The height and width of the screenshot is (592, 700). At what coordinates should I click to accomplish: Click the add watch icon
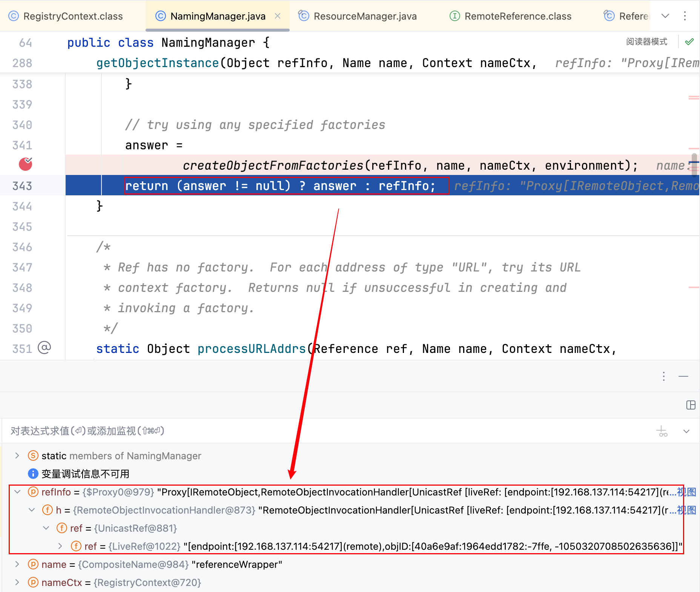coord(662,431)
